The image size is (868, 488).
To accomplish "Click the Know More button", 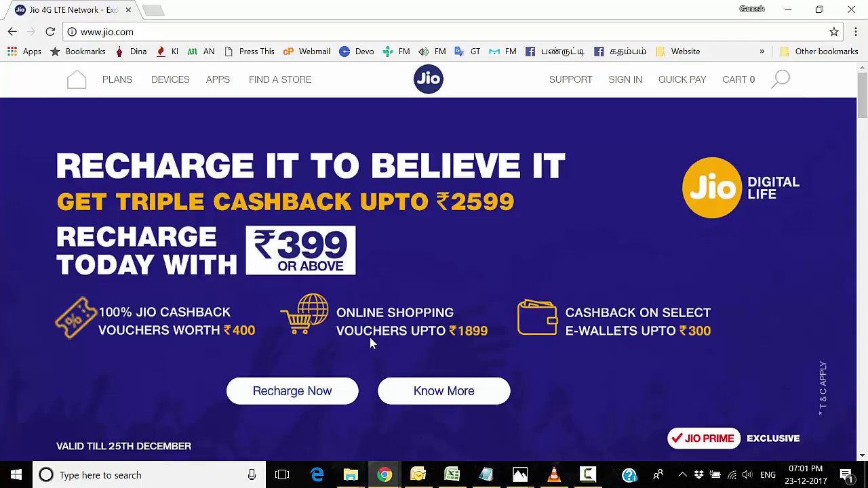I will 444,391.
